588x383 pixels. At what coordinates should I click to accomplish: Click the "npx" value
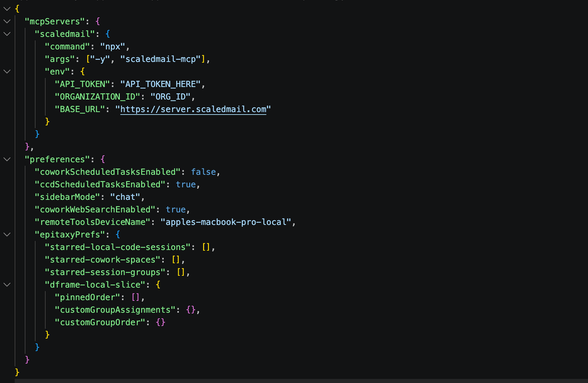[x=113, y=47]
